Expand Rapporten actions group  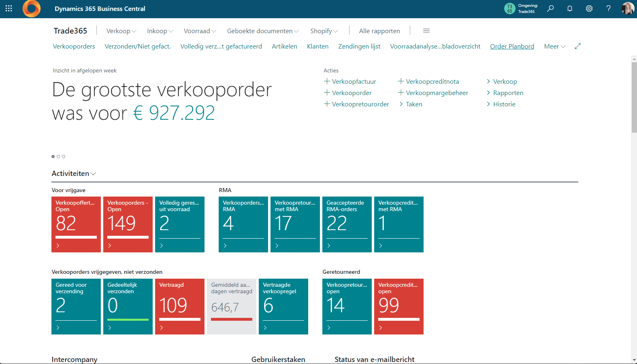(505, 93)
